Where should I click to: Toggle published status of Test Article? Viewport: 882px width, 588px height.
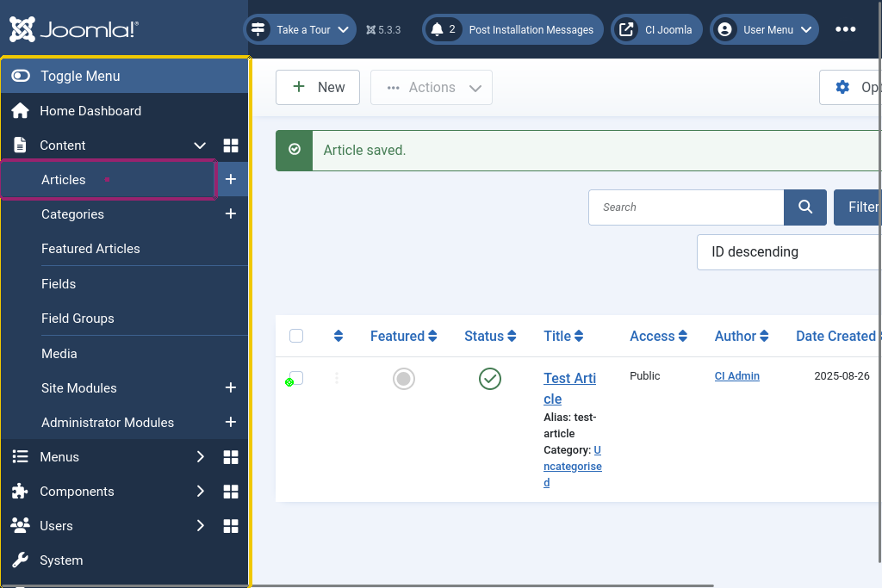490,379
